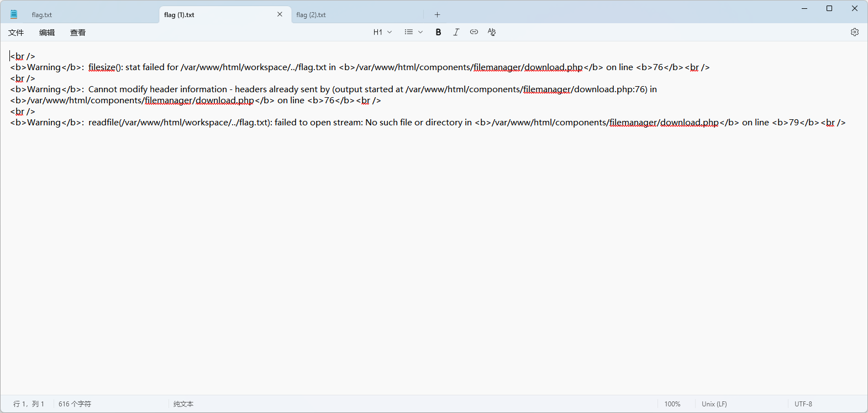The height and width of the screenshot is (413, 868).
Task: Toggle bold formatting
Action: [438, 32]
